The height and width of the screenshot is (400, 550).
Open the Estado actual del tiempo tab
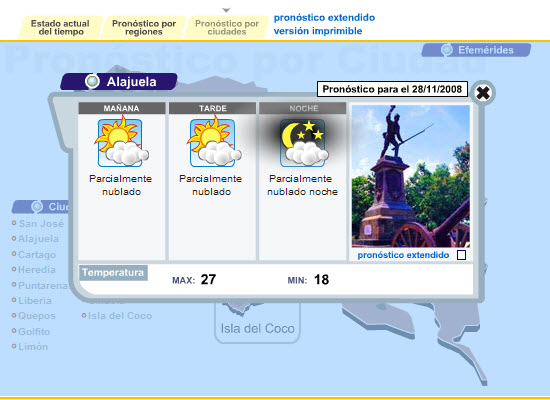tap(60, 27)
